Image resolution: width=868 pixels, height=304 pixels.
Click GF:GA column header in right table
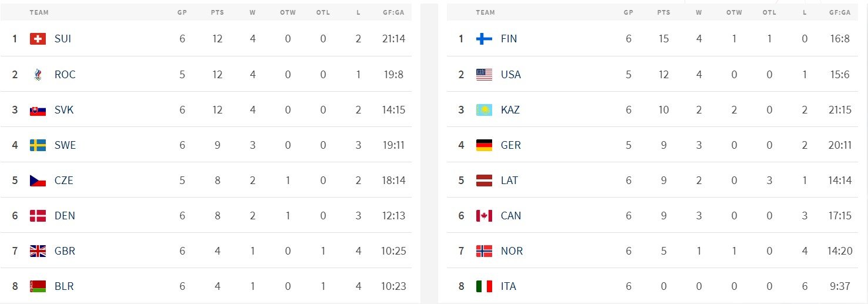coord(840,12)
